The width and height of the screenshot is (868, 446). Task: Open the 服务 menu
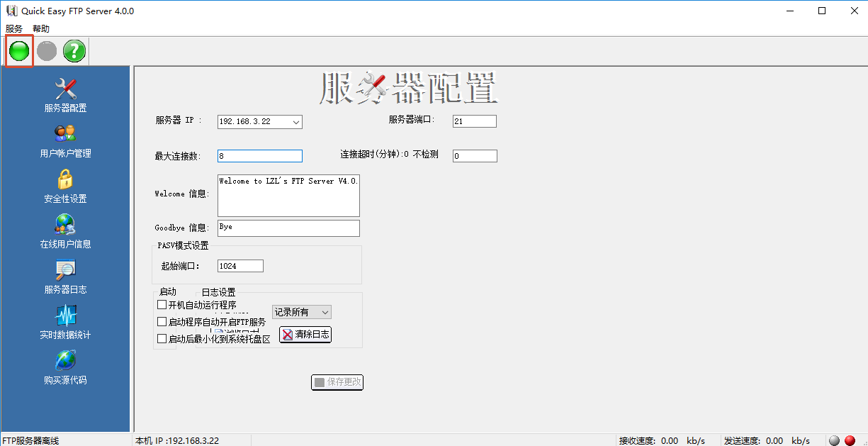pos(14,29)
